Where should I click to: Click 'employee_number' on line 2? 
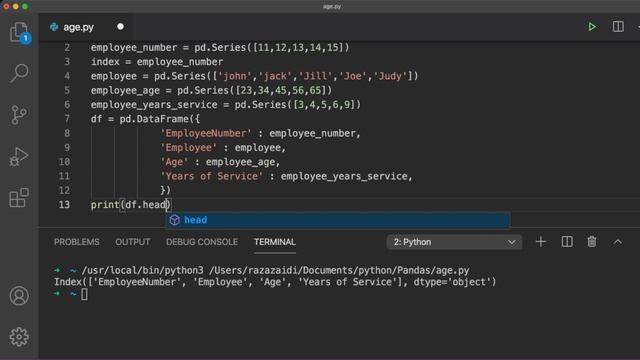pyautogui.click(x=134, y=47)
